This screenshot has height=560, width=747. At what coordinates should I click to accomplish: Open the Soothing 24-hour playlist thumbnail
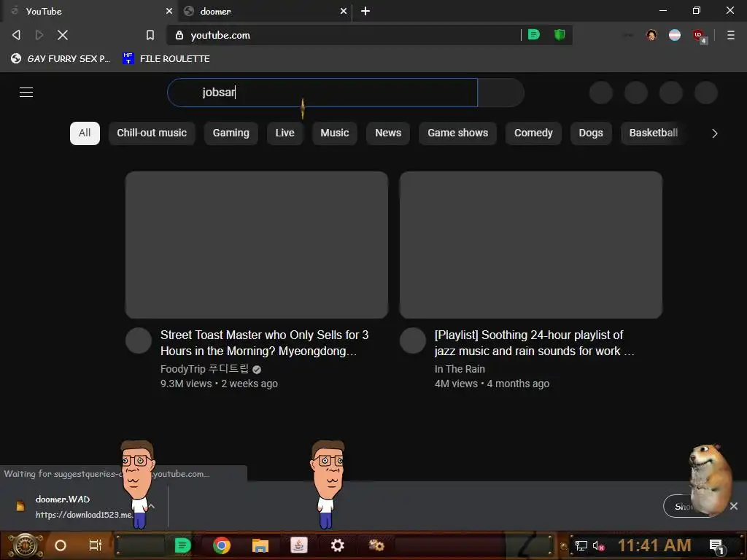[531, 245]
